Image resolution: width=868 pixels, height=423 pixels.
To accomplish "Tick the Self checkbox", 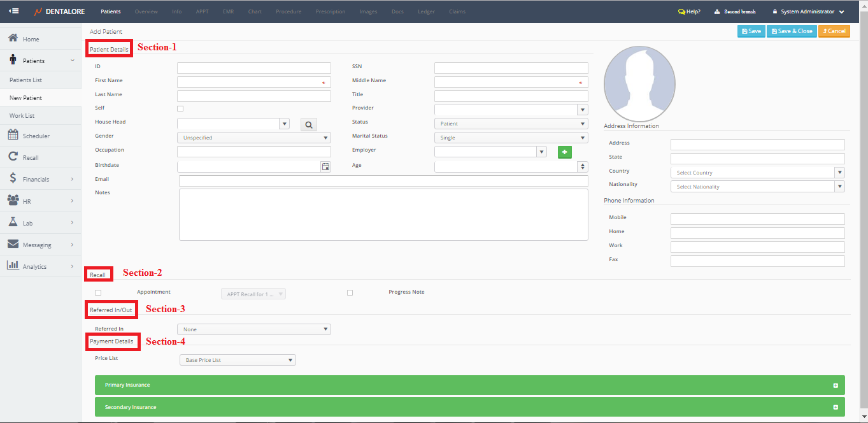I will pos(180,108).
